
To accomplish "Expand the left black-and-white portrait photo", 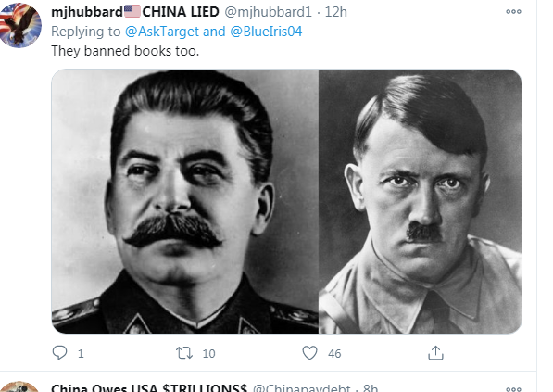I will [x=185, y=201].
